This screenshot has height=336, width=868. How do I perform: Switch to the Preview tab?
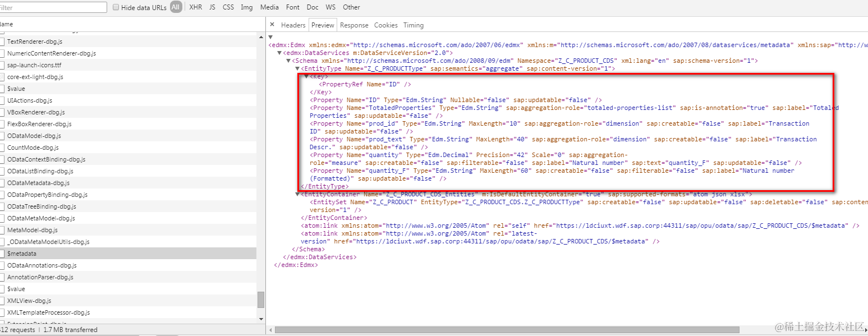(x=323, y=25)
